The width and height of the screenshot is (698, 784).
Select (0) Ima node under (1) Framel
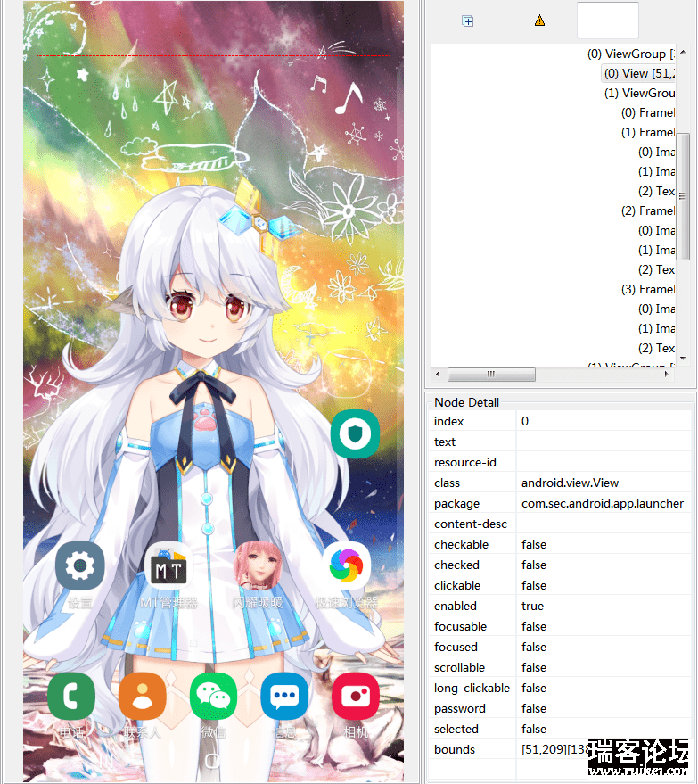click(656, 152)
